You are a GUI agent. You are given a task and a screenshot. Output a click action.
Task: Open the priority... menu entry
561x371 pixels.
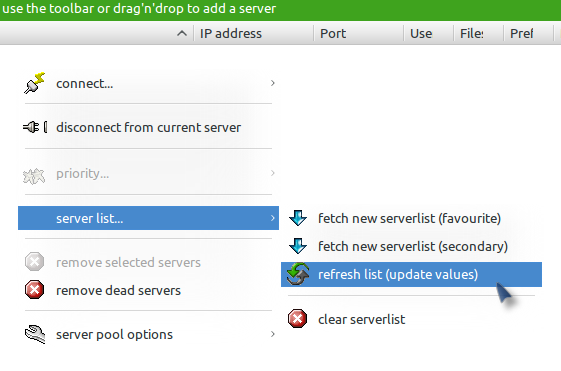(148, 174)
